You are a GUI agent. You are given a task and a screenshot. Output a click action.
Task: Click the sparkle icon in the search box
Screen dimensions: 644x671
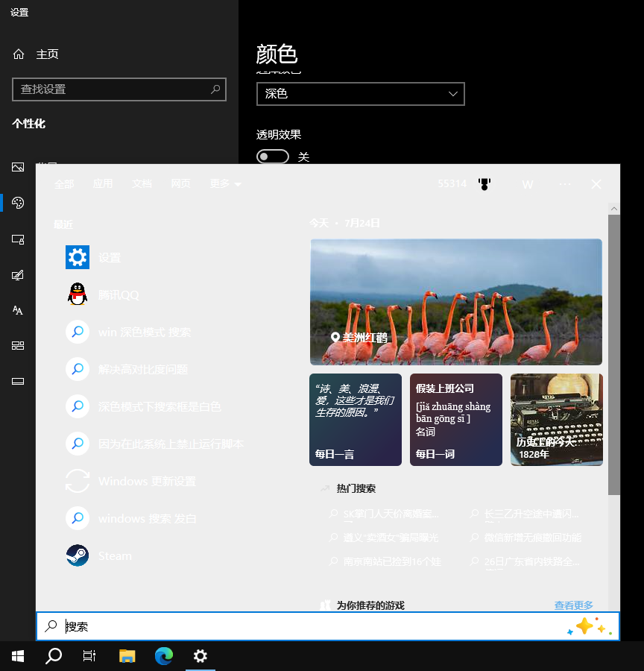(590, 626)
